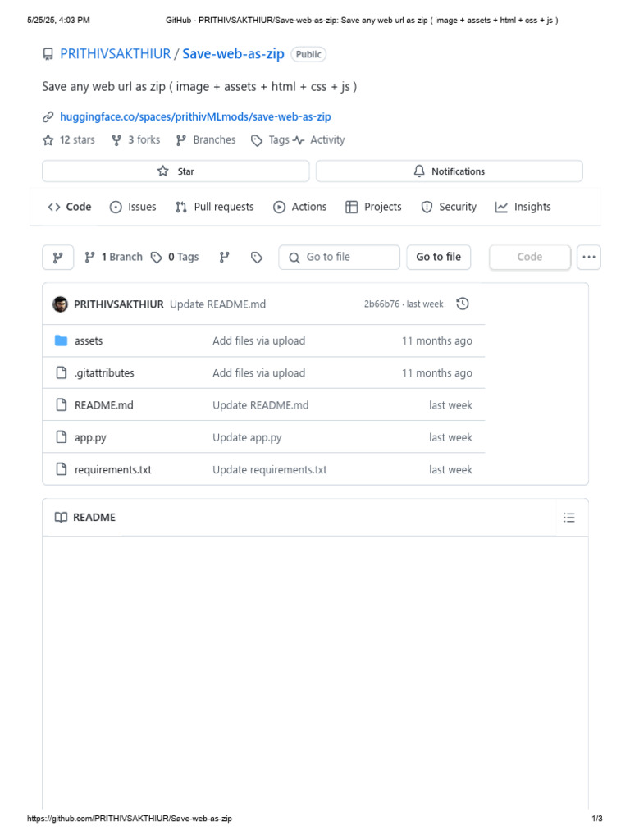Open the commit hash 2b66b76
630x840 pixels.
tap(381, 304)
